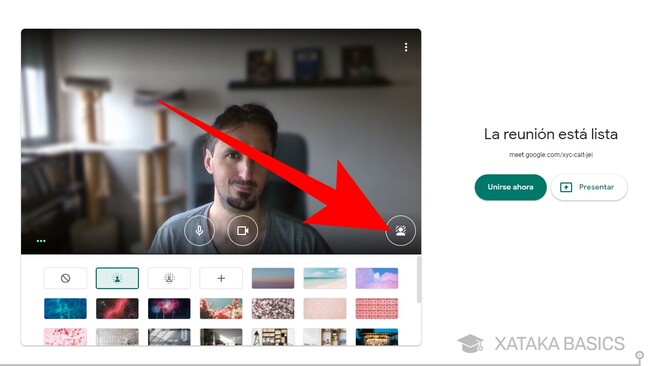Click the meet.google.com/xyc-calt-jei meeting link text
650x366 pixels.
point(551,155)
